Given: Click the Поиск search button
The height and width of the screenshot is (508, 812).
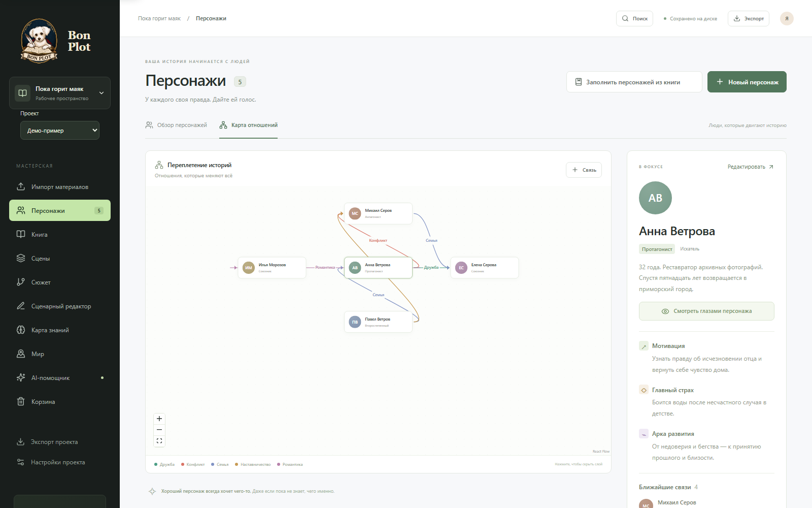Looking at the screenshot, I should (634, 18).
